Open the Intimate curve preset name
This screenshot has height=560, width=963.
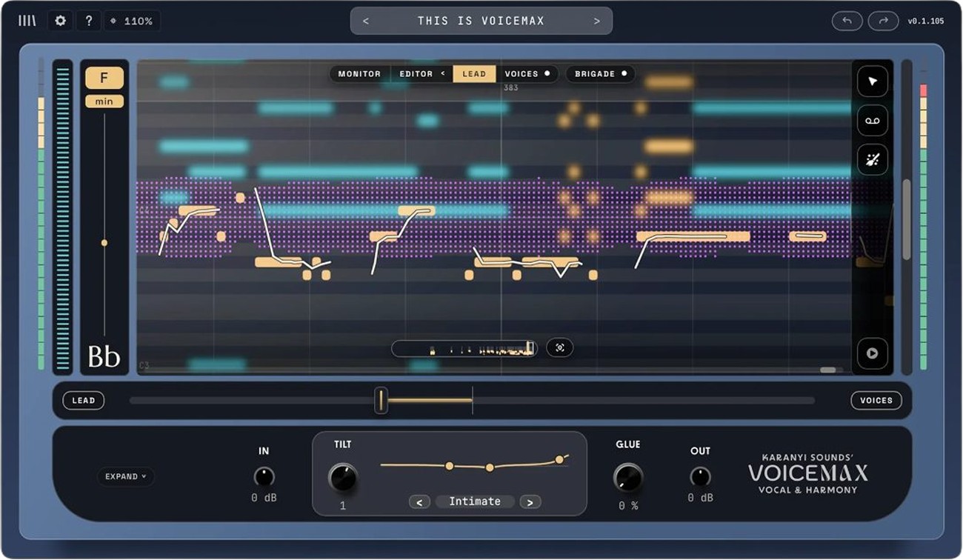click(x=475, y=501)
